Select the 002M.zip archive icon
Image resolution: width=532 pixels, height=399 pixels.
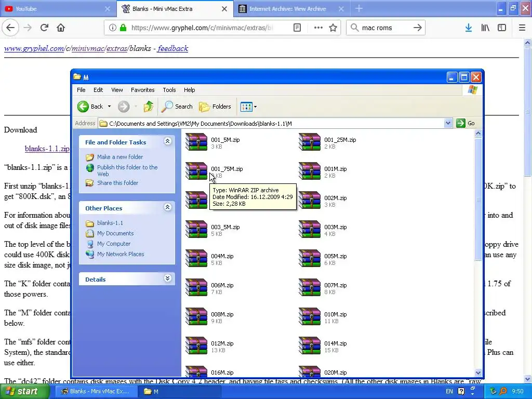[310, 200]
